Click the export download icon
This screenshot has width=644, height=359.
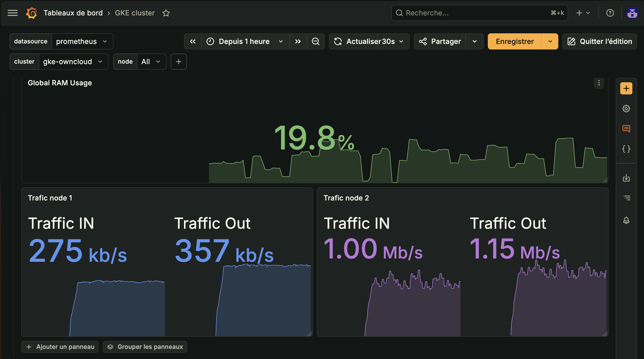click(626, 178)
